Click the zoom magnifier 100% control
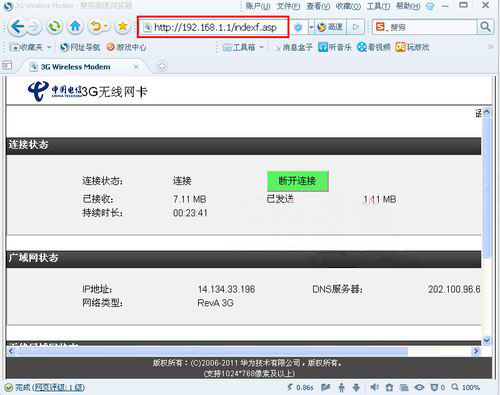 [466, 387]
